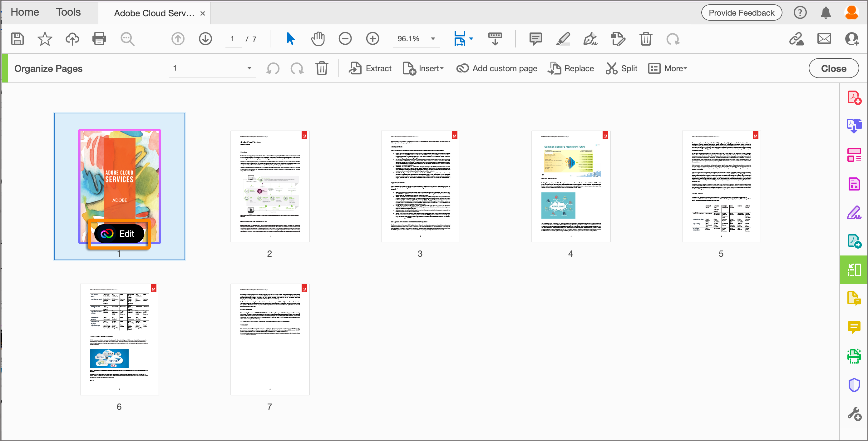This screenshot has width=868, height=441.
Task: Switch to the Tools tab
Action: pyautogui.click(x=68, y=12)
